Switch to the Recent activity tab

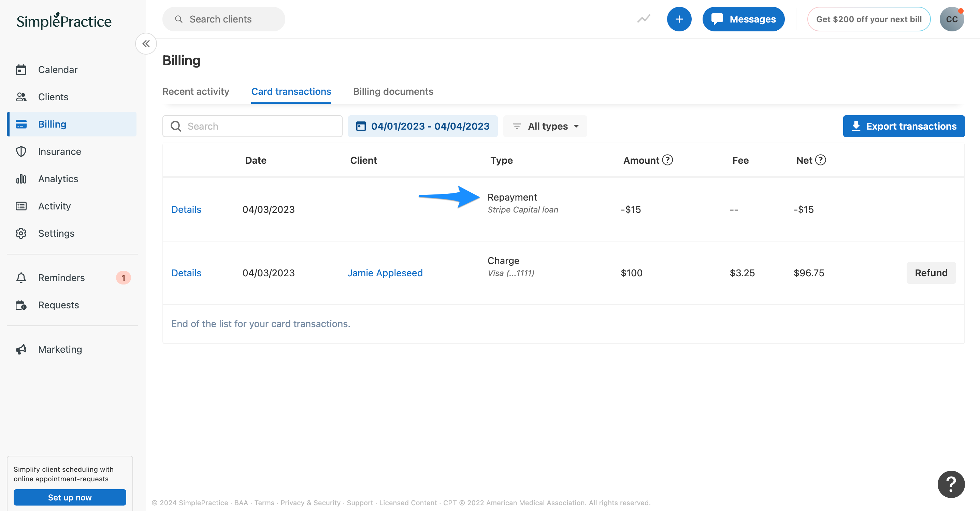196,92
